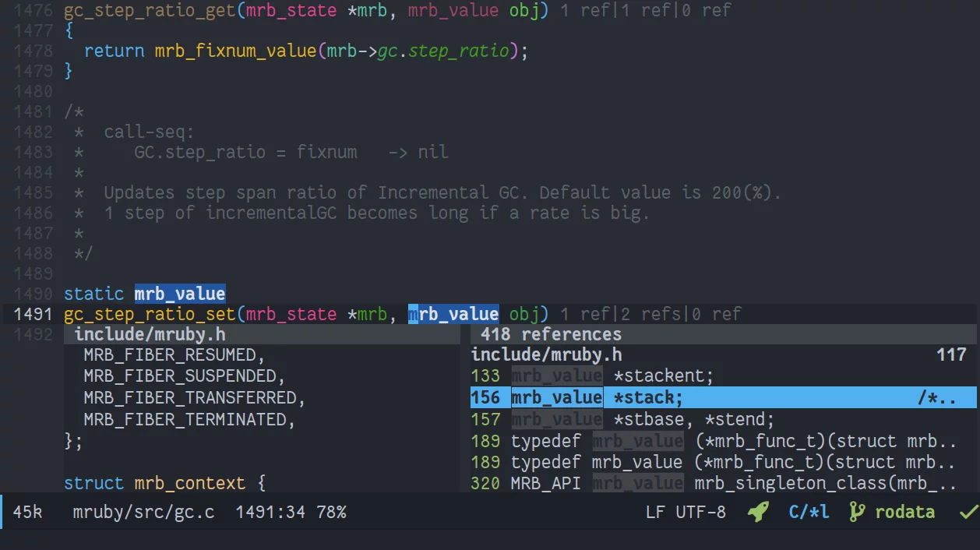Click the 45k buffer size indicator

point(28,512)
